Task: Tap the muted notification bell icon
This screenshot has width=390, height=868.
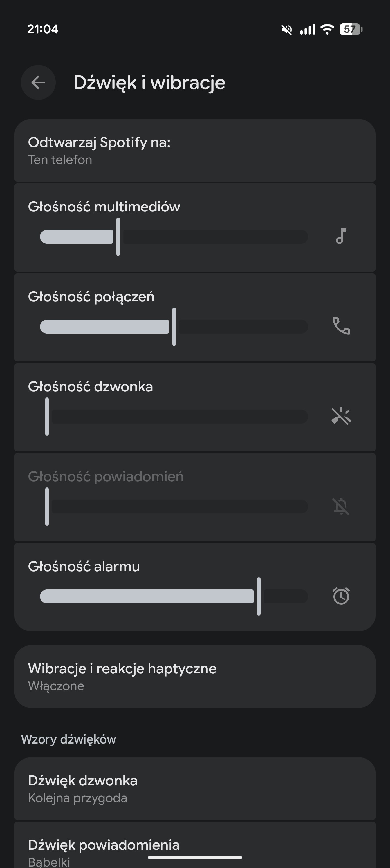Action: point(341,506)
